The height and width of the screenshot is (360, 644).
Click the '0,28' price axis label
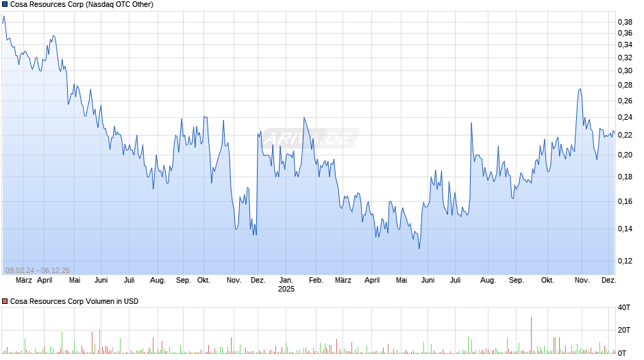tap(625, 86)
